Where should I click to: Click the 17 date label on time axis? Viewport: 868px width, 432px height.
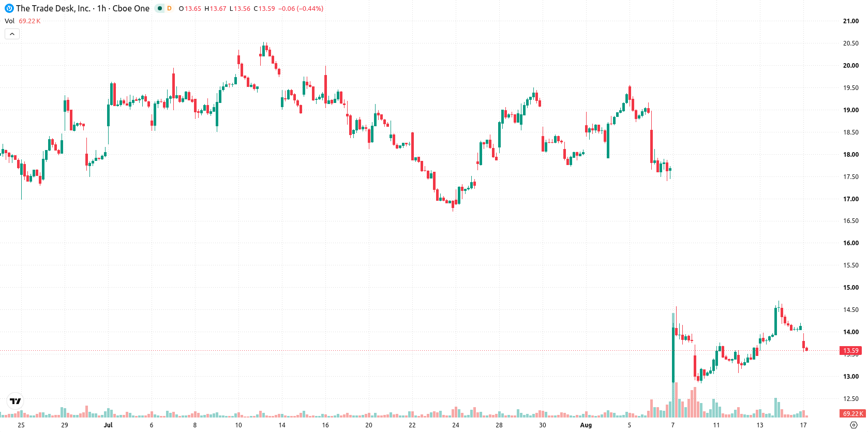coord(803,425)
